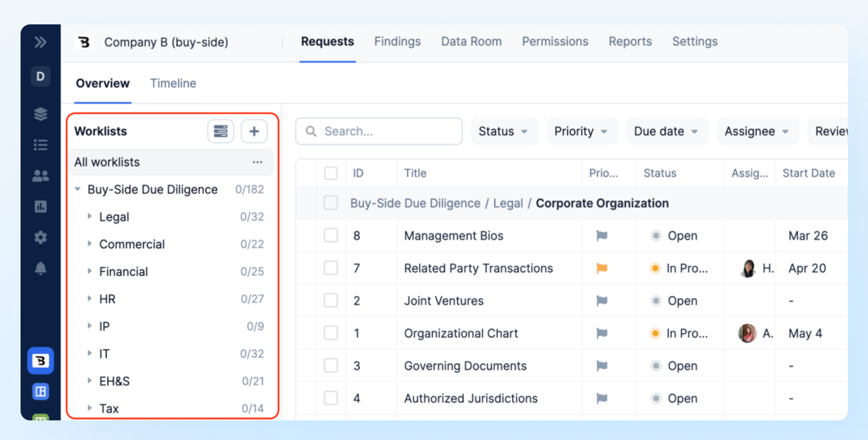Viewport: 868px width, 440px height.
Task: Collapse the Buy-Side Due Diligence worklist
Action: 78,189
